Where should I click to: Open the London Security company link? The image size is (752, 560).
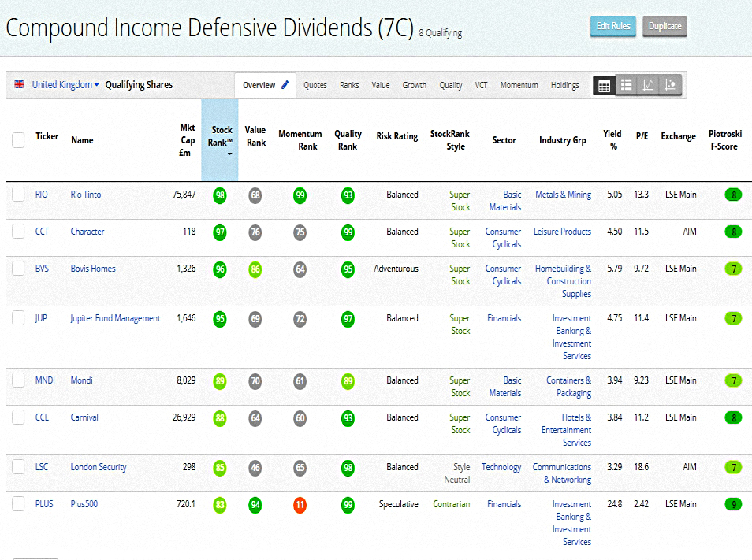tap(99, 466)
